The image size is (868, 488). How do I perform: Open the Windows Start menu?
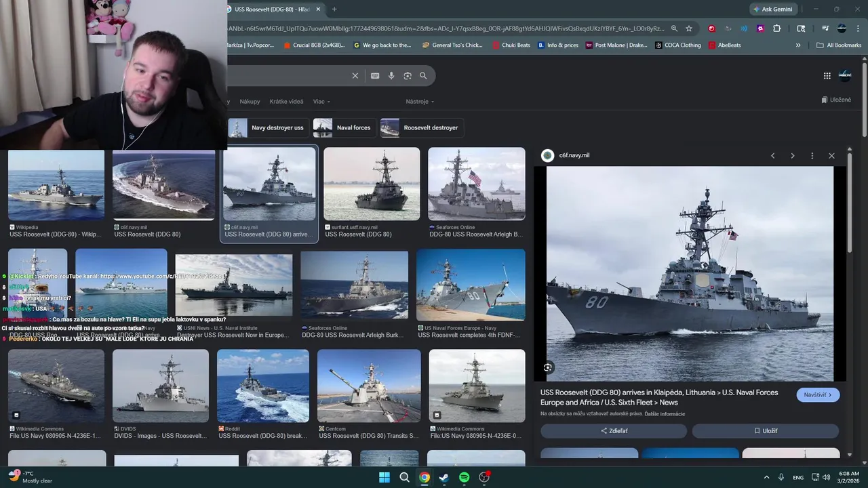(384, 477)
